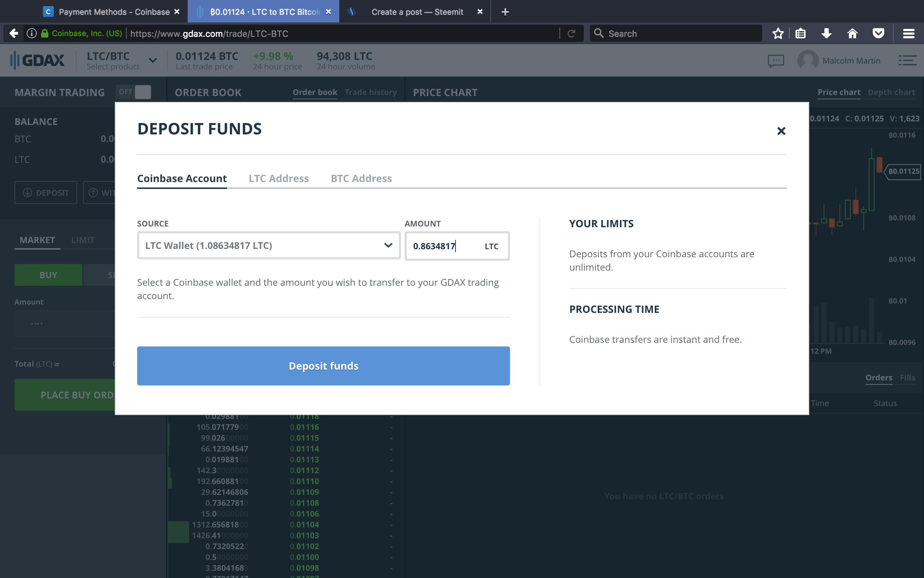The width and height of the screenshot is (924, 578).
Task: Open the GDAX chat bubble icon
Action: (776, 61)
